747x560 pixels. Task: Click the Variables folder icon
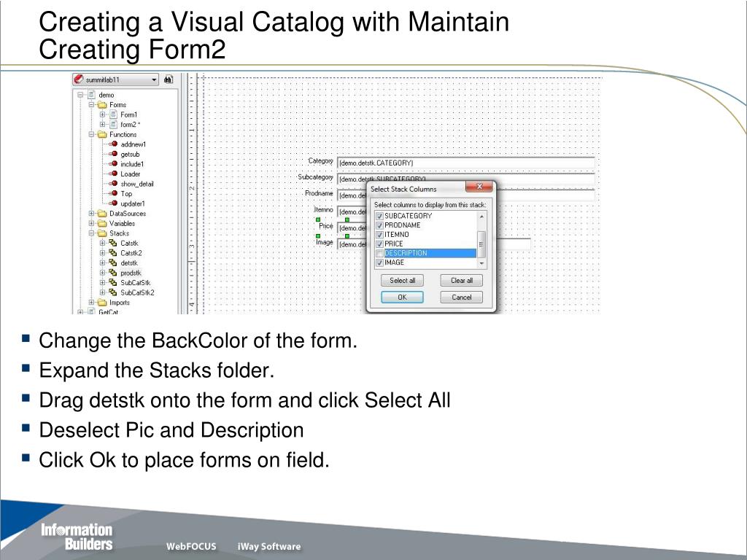coord(102,223)
